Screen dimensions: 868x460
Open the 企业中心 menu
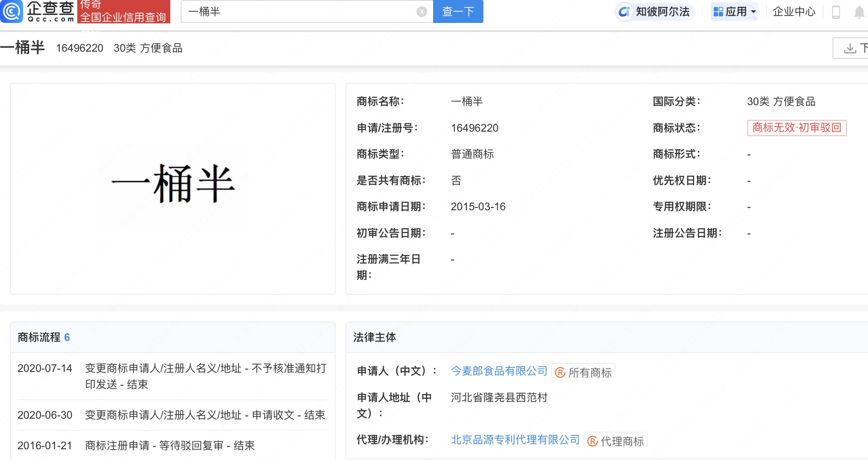794,12
